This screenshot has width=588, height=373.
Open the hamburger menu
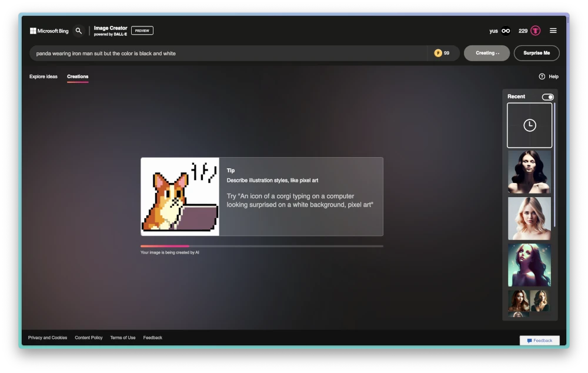553,30
